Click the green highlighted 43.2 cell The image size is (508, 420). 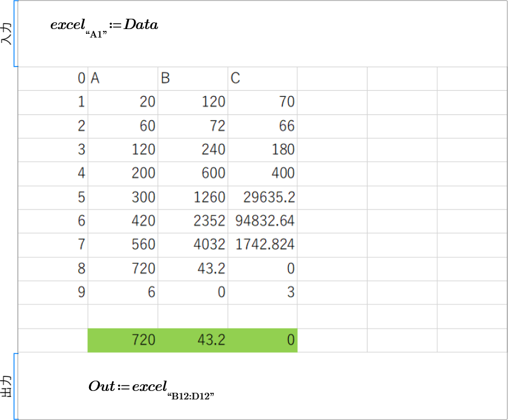(193, 340)
